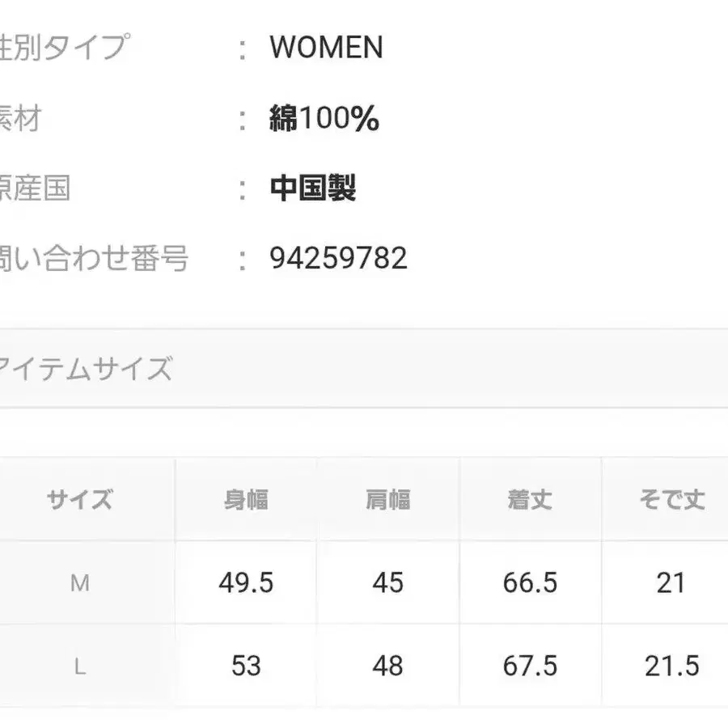Screen dimensions: 728x728
Task: Click the 中国製 country of origin value
Action: 313,188
